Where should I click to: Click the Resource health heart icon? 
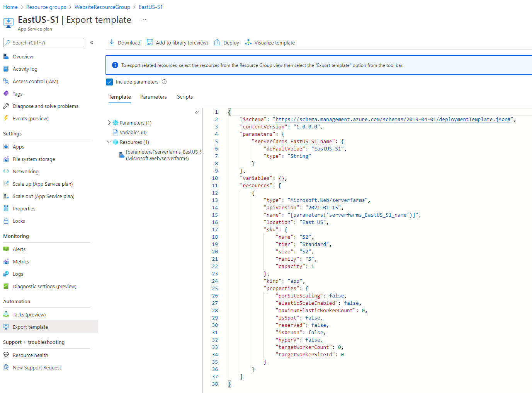(6, 355)
